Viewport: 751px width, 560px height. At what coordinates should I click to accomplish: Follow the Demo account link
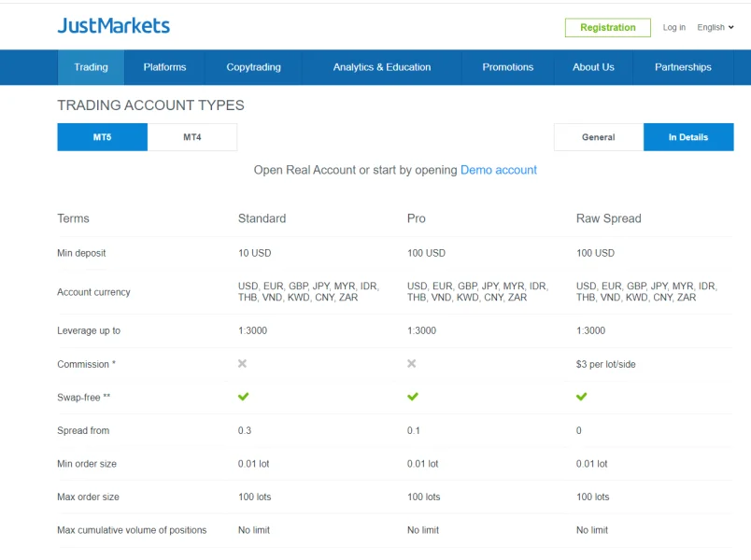click(x=499, y=170)
